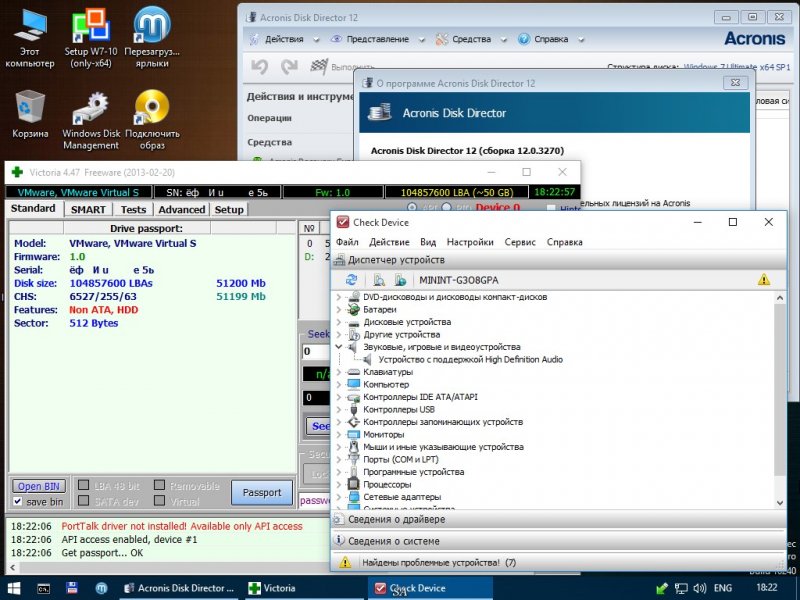Viewport: 800px width, 600px height.
Task: Toggle the Removable checkbox
Action: (x=160, y=485)
